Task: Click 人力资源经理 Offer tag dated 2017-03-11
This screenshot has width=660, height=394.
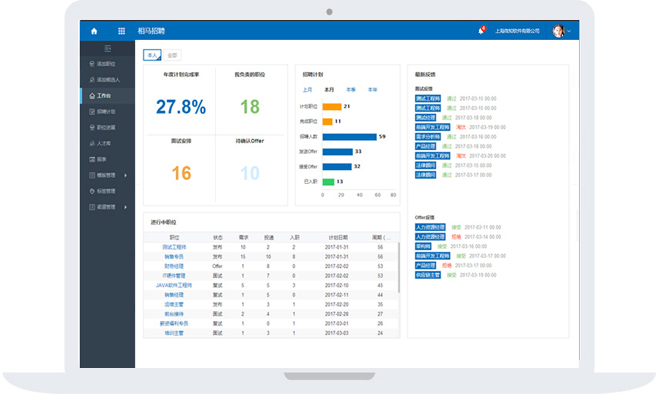Action: (x=430, y=227)
